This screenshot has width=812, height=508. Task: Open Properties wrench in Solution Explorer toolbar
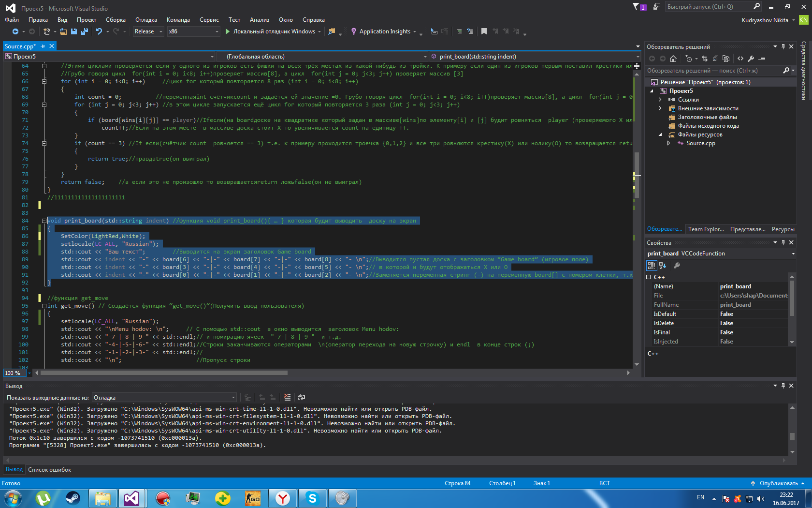(x=751, y=59)
